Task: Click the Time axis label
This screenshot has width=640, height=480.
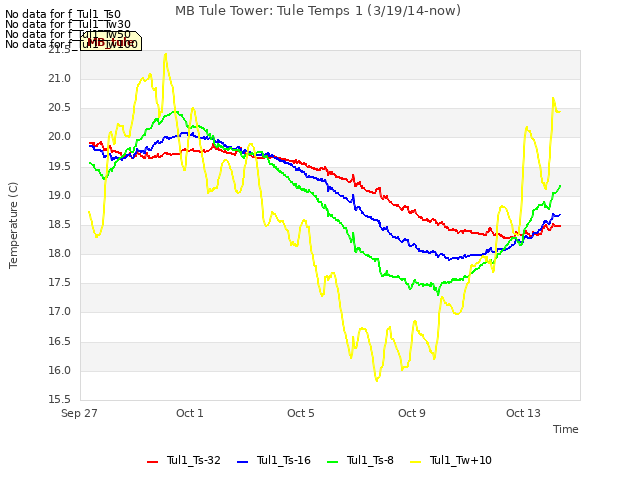Action: (x=565, y=429)
